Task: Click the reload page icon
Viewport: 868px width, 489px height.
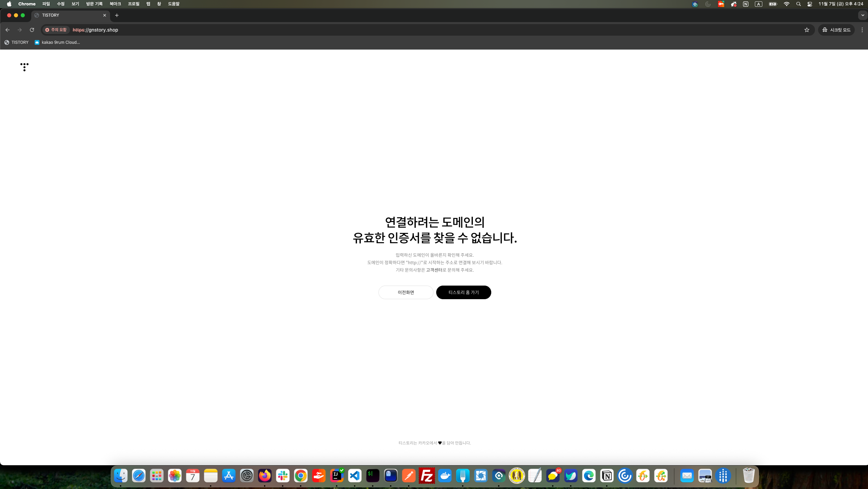Action: pos(32,30)
